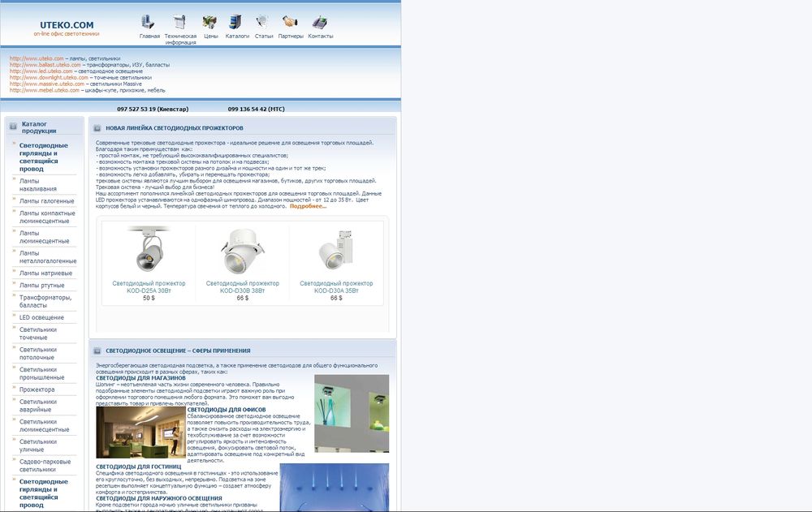
Task: Open the Контакты menu label
Action: click(321, 37)
